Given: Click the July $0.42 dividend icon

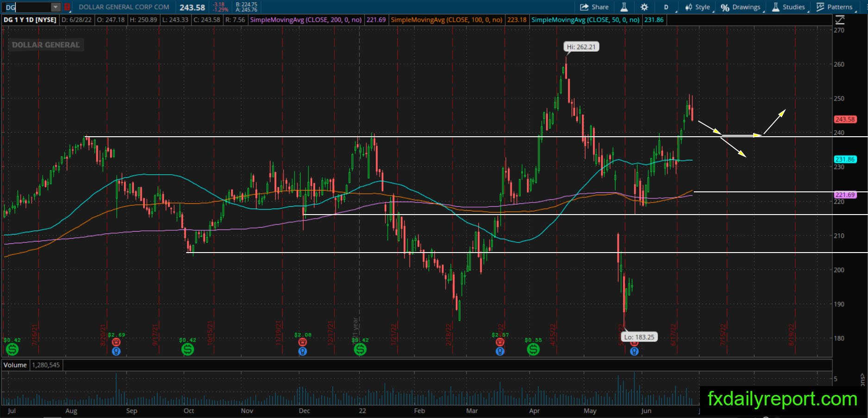Looking at the screenshot, I should click(x=12, y=349).
